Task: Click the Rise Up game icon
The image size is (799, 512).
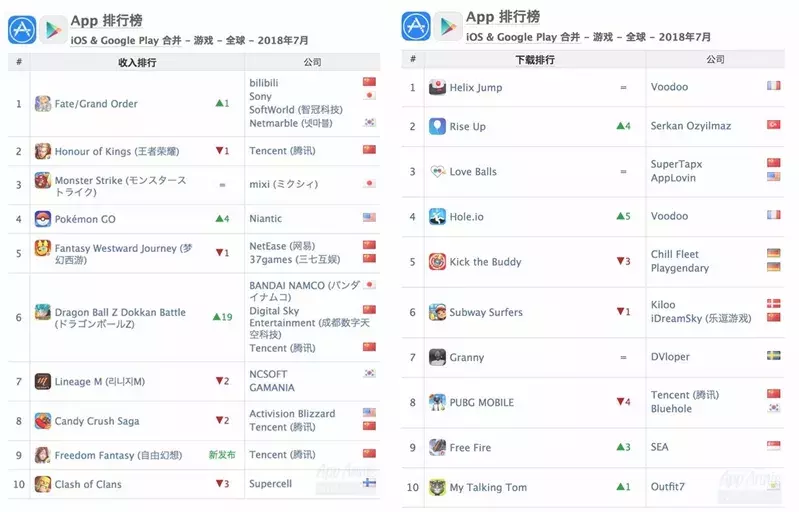Action: point(437,126)
